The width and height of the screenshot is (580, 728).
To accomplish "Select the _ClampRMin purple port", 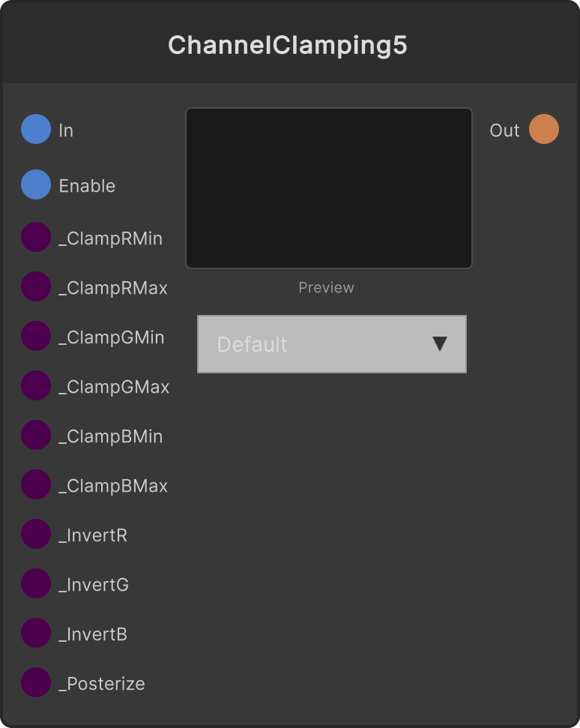I will (36, 237).
